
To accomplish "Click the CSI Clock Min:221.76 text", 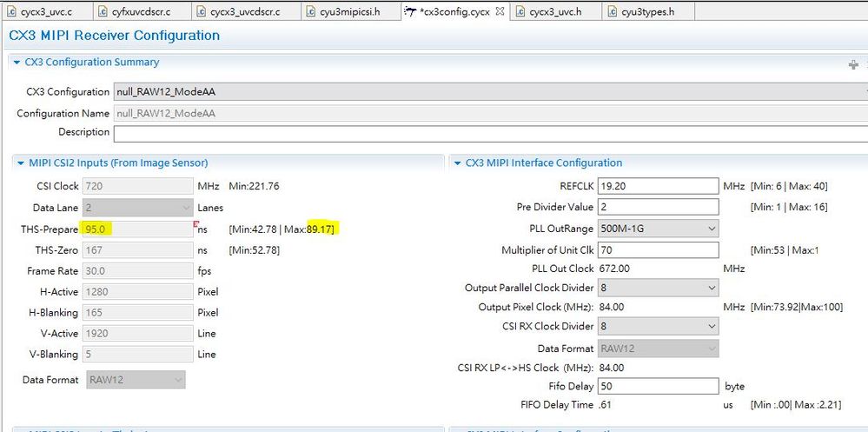I will point(254,186).
